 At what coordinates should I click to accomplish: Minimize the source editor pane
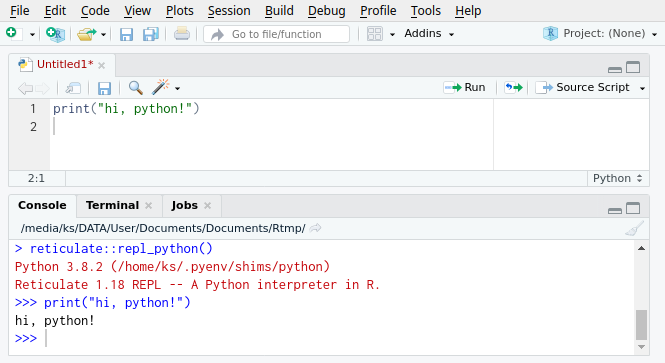[615, 69]
